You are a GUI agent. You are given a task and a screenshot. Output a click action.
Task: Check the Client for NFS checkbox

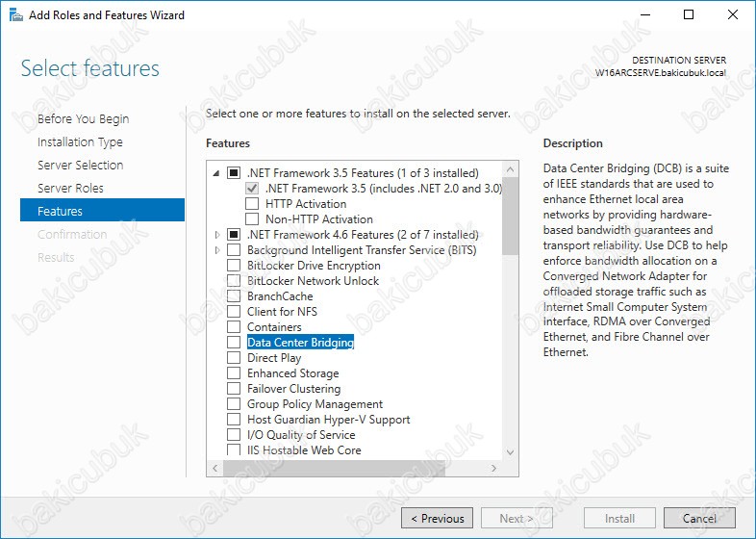(234, 312)
